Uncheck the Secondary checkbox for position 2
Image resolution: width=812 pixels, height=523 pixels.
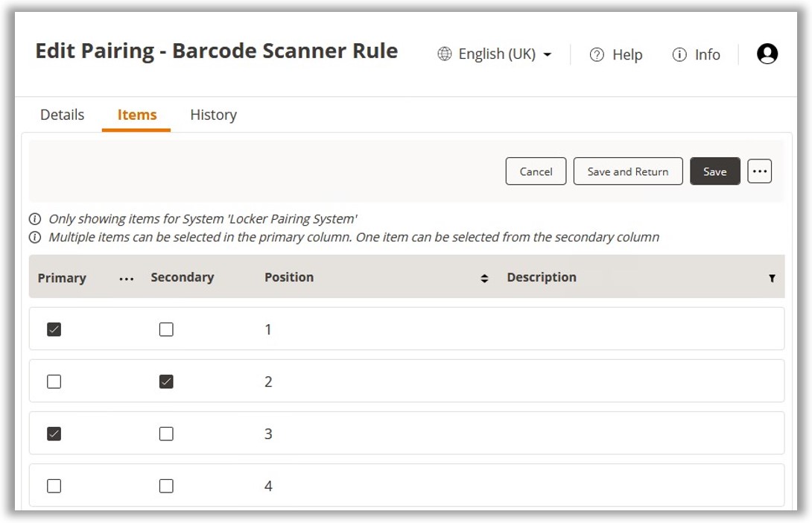click(x=166, y=381)
